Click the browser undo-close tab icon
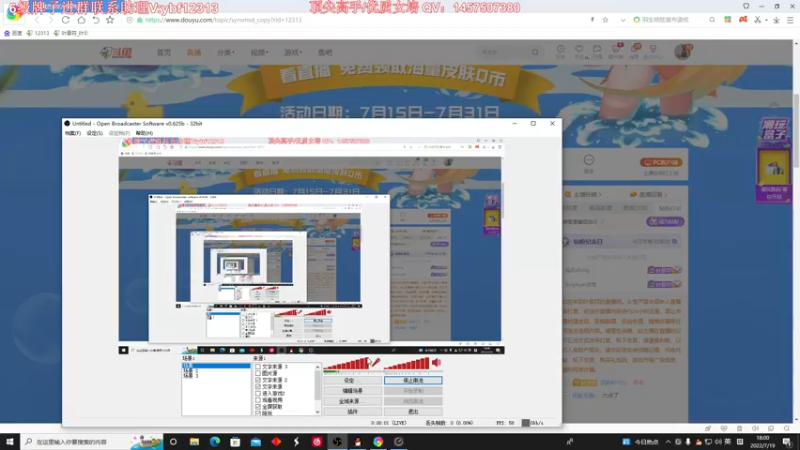800x450 pixels. point(96,20)
